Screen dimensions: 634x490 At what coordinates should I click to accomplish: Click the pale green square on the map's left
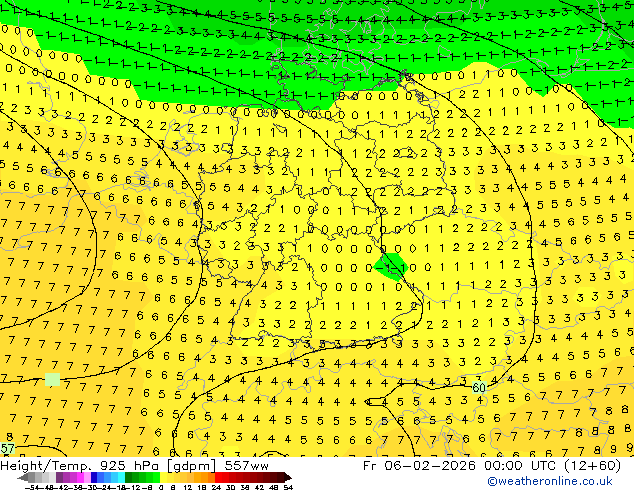(53, 380)
